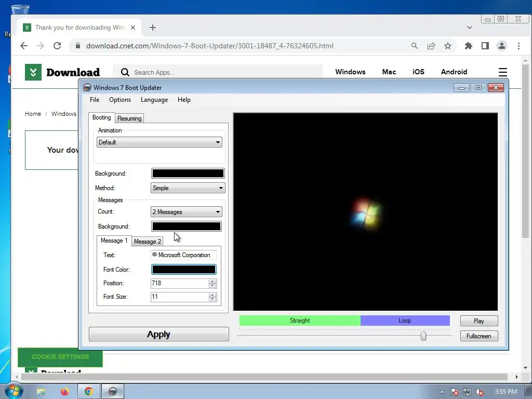Click the Chrome forward arrow icon

tap(41, 46)
